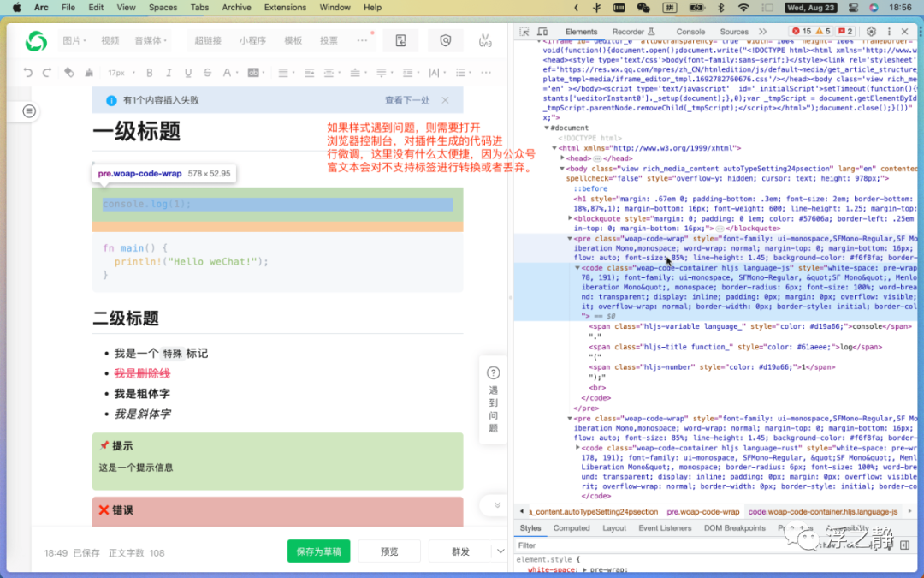The height and width of the screenshot is (578, 924).
Task: Open DevTools settings gear
Action: [871, 32]
